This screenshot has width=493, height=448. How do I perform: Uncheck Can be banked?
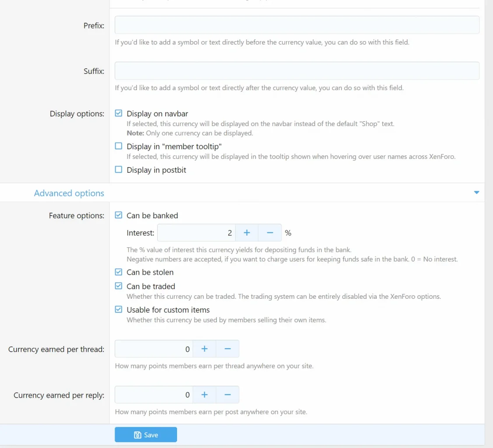pos(119,215)
